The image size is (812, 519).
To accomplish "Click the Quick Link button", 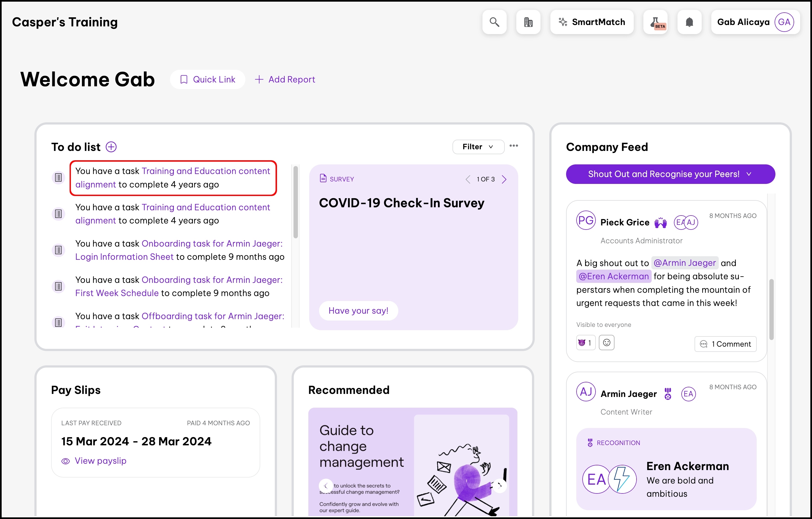I will tap(207, 79).
